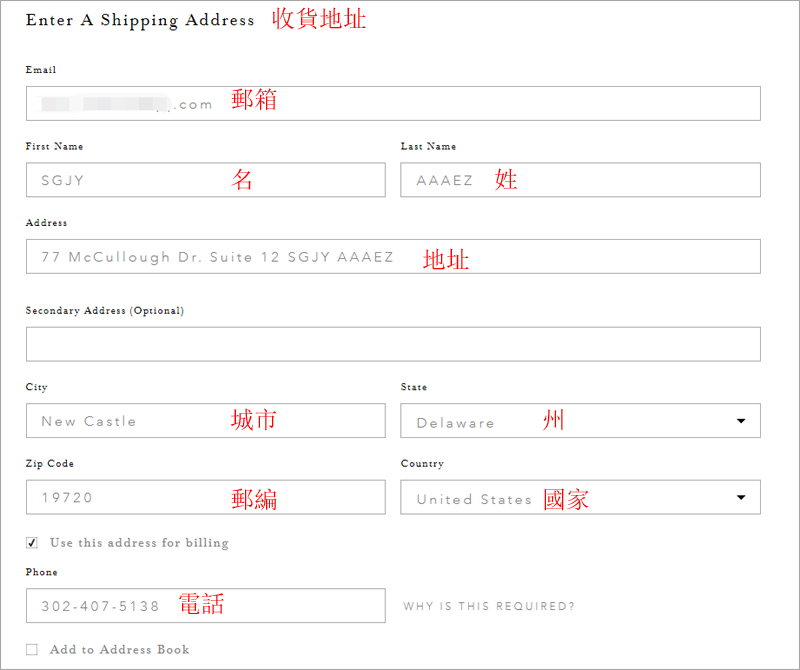Check the Add to Address Book box

pos(32,649)
